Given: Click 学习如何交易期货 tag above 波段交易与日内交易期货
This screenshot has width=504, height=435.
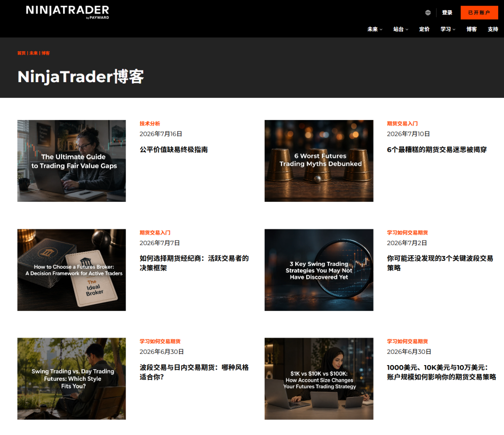Looking at the screenshot, I should click(x=160, y=341).
